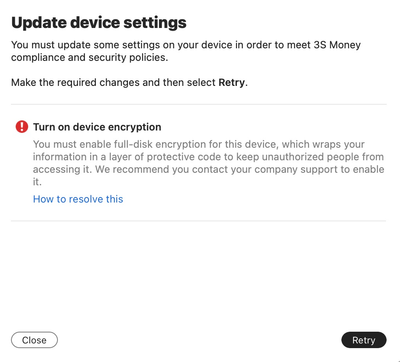Image resolution: width=400 pixels, height=362 pixels.
Task: Click the red exclamation alert icon
Action: tap(22, 127)
